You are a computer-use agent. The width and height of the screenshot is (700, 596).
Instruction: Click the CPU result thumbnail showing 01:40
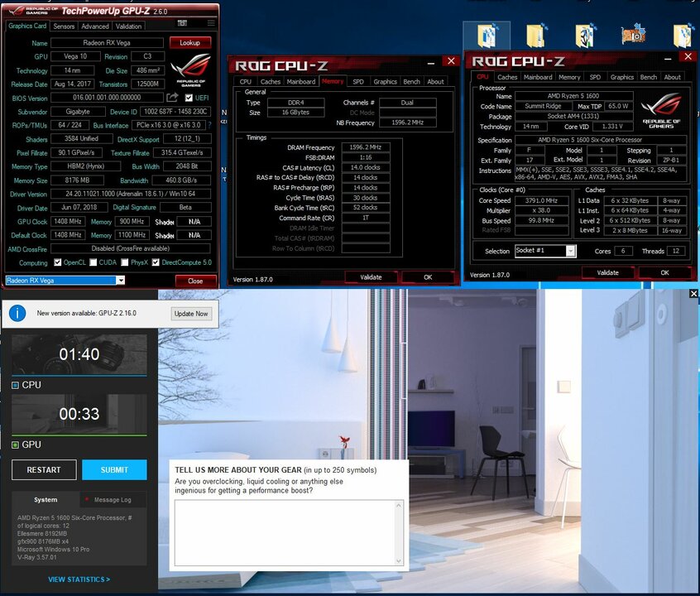click(x=79, y=354)
